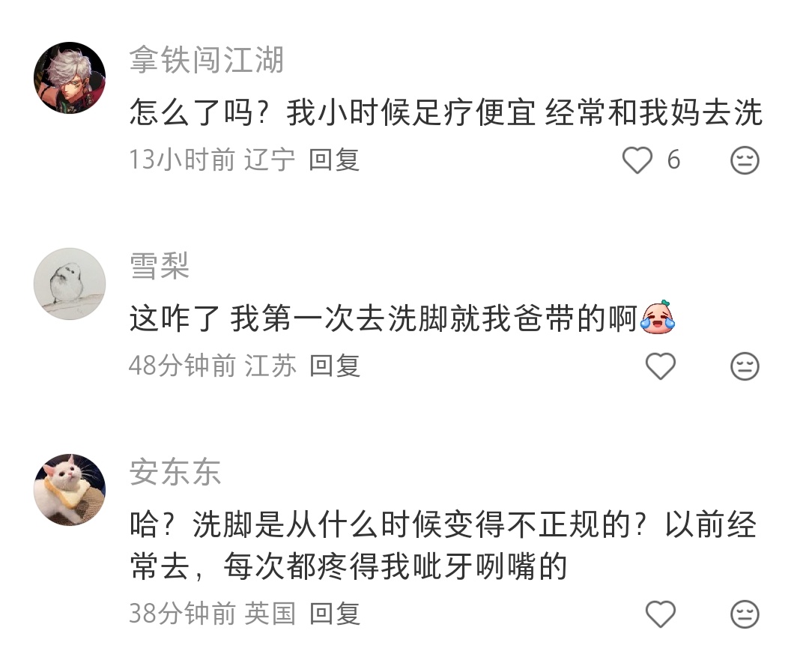The image size is (809, 672).
Task: Reply to 雪梨's comment via 回复
Action: [334, 366]
